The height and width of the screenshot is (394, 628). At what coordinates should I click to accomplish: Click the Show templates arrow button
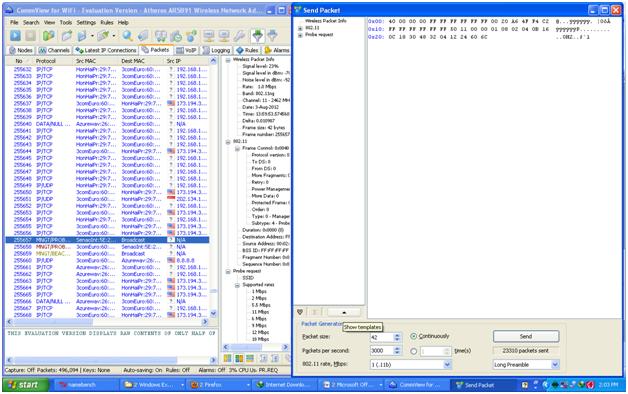click(344, 312)
